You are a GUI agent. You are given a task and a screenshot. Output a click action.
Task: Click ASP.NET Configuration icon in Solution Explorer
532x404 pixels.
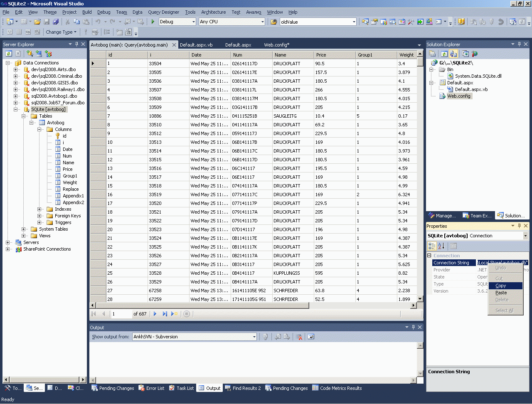[475, 54]
